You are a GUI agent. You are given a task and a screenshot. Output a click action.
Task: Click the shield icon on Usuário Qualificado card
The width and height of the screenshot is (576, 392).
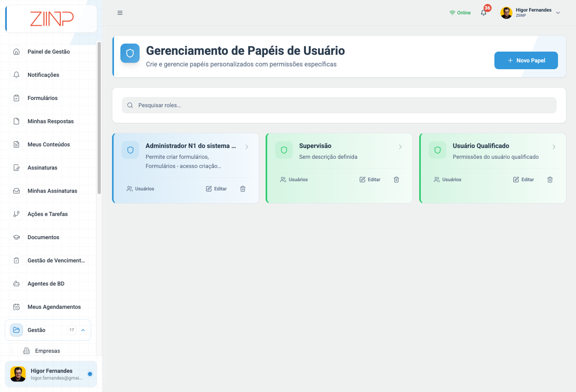[x=438, y=150]
